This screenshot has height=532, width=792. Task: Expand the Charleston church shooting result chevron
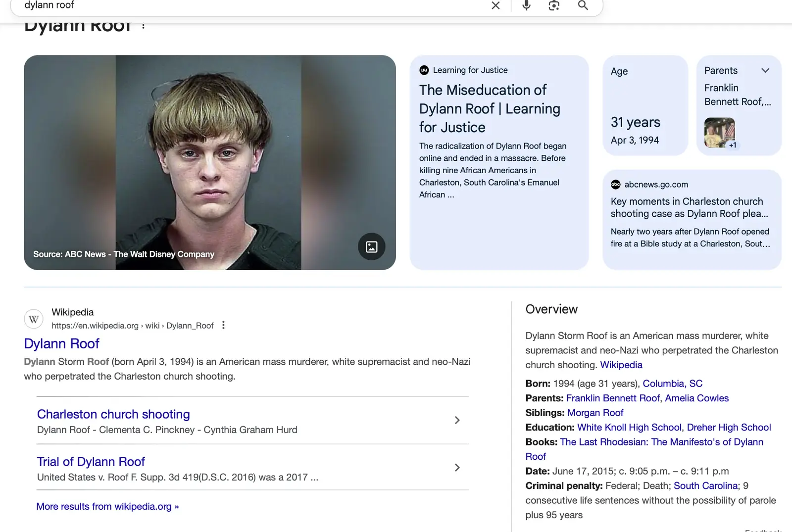(457, 420)
